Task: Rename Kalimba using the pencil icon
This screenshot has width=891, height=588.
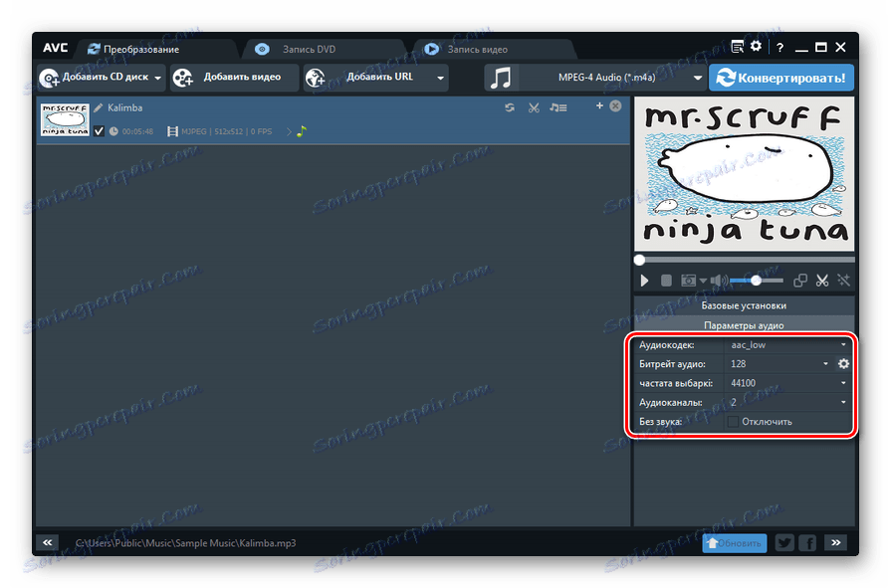Action: (99, 107)
